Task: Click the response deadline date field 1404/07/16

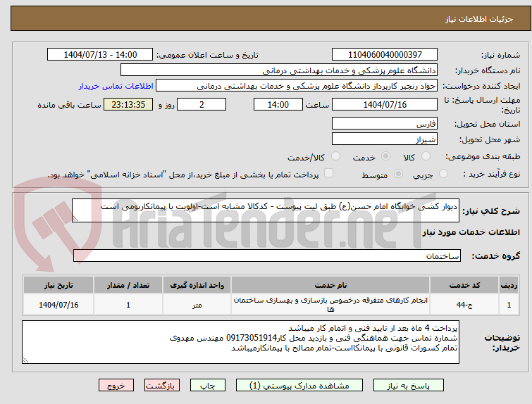Action: click(385, 104)
